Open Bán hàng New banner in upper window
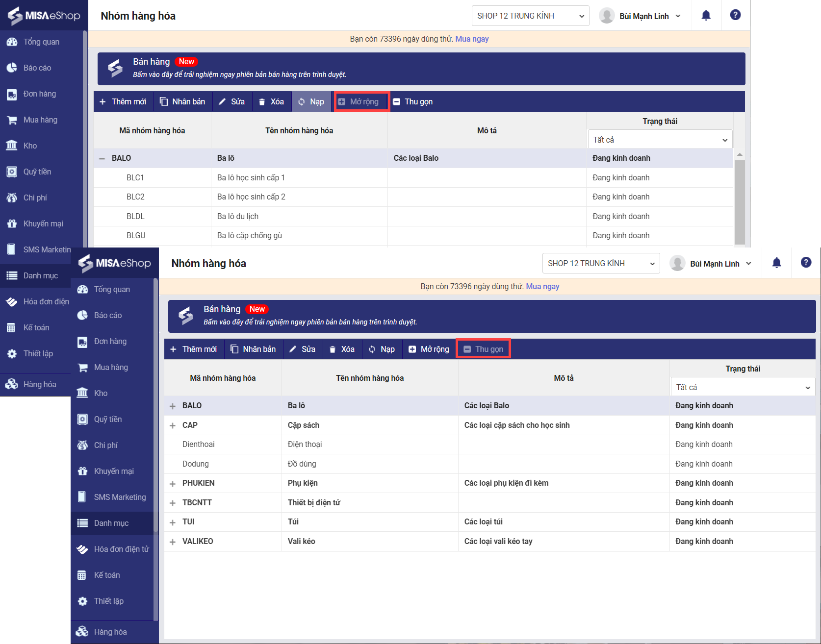 click(x=421, y=69)
